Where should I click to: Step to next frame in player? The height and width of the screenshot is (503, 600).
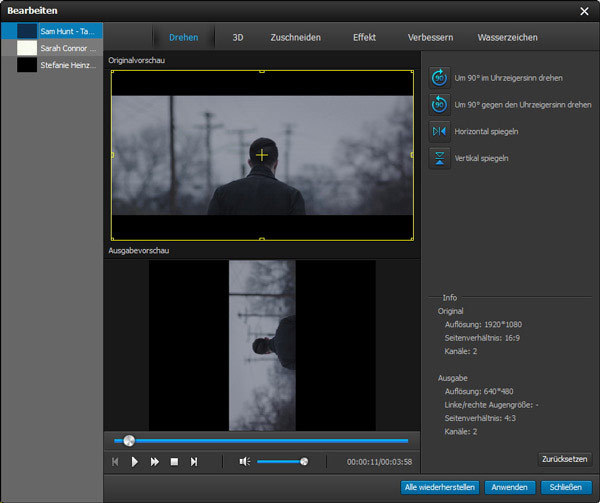(194, 462)
